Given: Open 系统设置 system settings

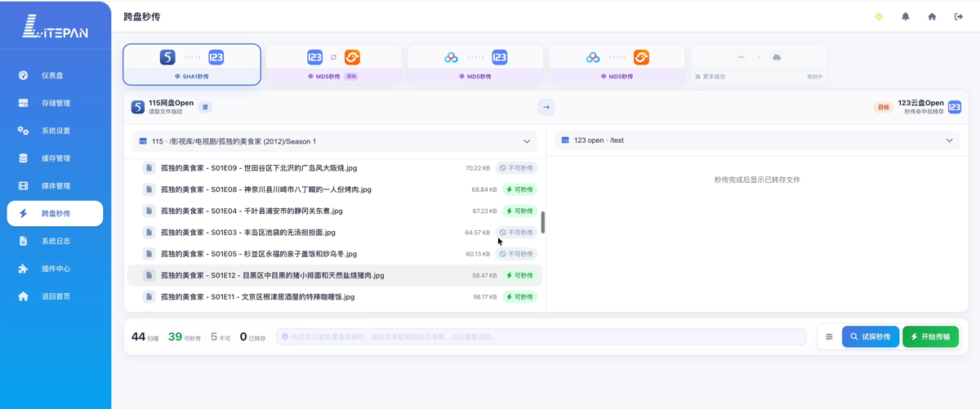Looking at the screenshot, I should point(55,131).
